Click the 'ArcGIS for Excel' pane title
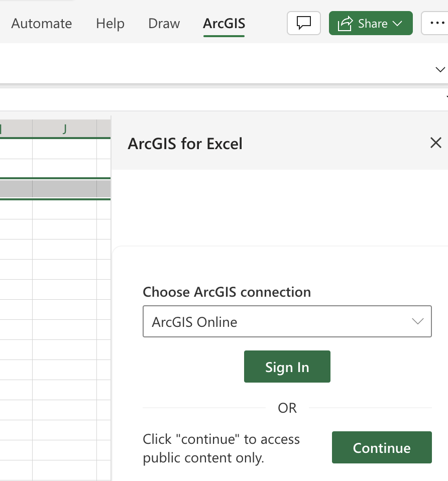This screenshot has width=448, height=481. (x=185, y=144)
